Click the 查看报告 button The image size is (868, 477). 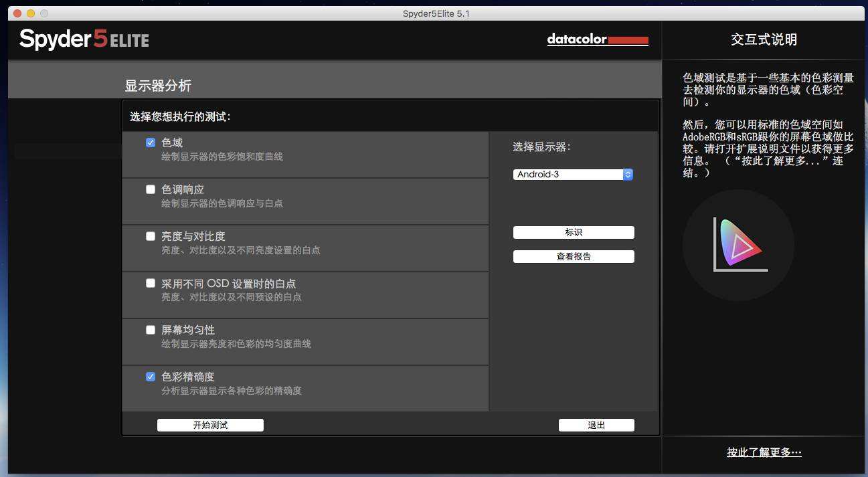(574, 256)
